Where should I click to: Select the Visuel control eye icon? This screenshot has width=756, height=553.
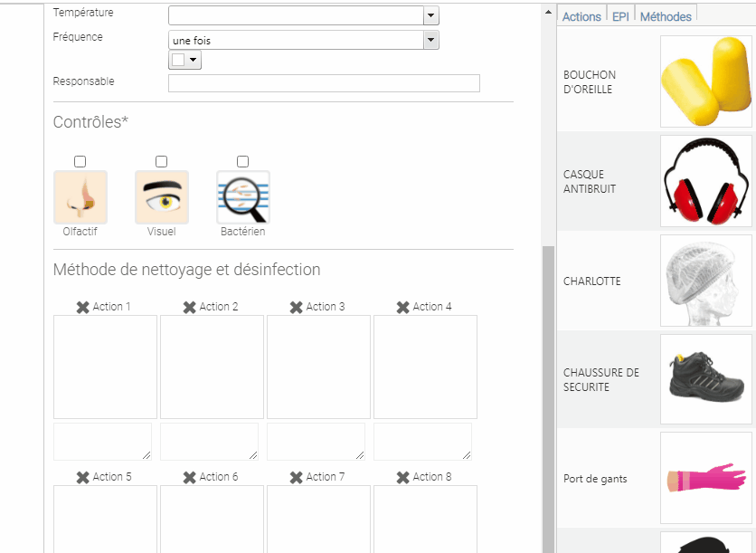162,196
